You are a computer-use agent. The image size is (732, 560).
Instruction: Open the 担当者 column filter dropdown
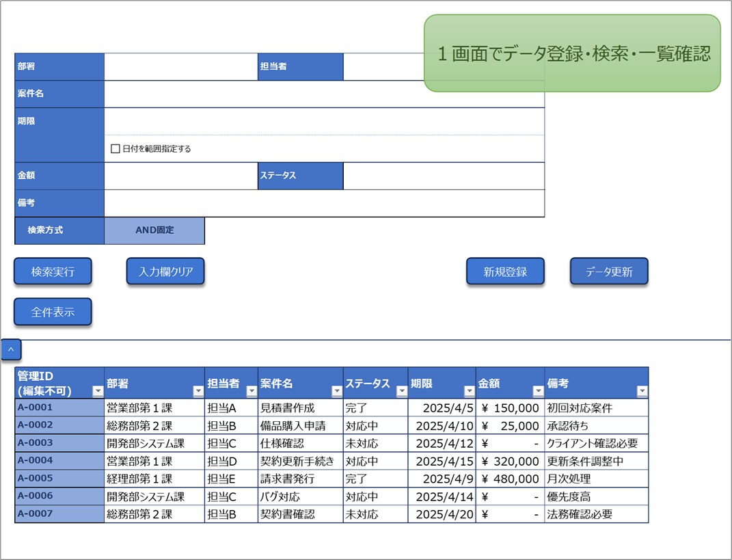pyautogui.click(x=252, y=391)
